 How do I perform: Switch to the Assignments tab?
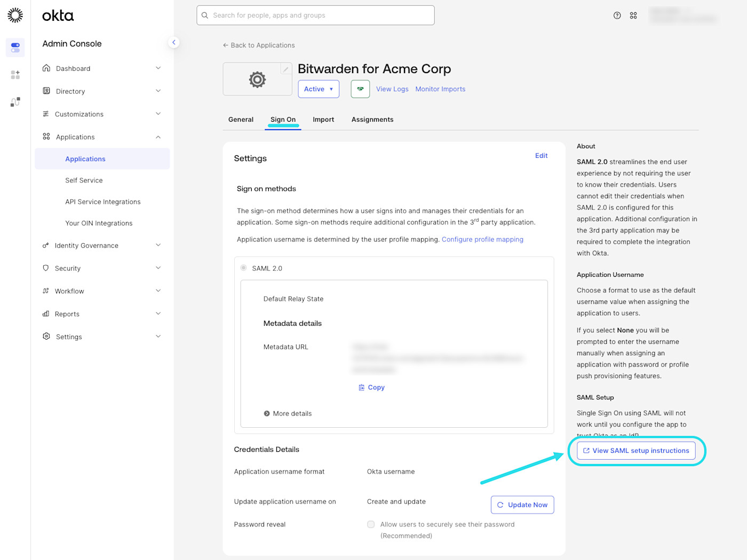372,119
